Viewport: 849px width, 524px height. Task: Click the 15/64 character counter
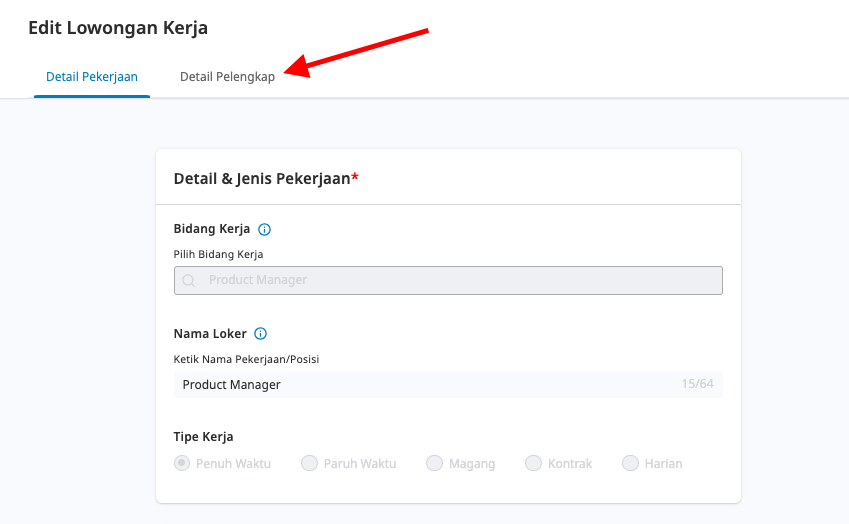tap(697, 384)
